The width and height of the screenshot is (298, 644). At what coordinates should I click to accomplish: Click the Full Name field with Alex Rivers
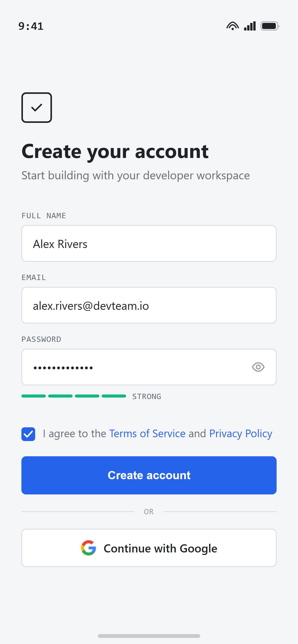pos(149,243)
